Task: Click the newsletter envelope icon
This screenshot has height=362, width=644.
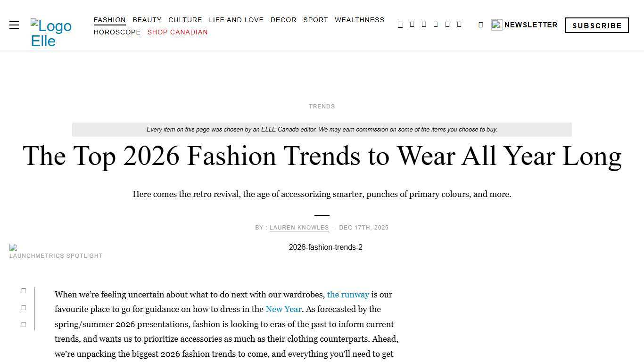Action: (x=496, y=25)
